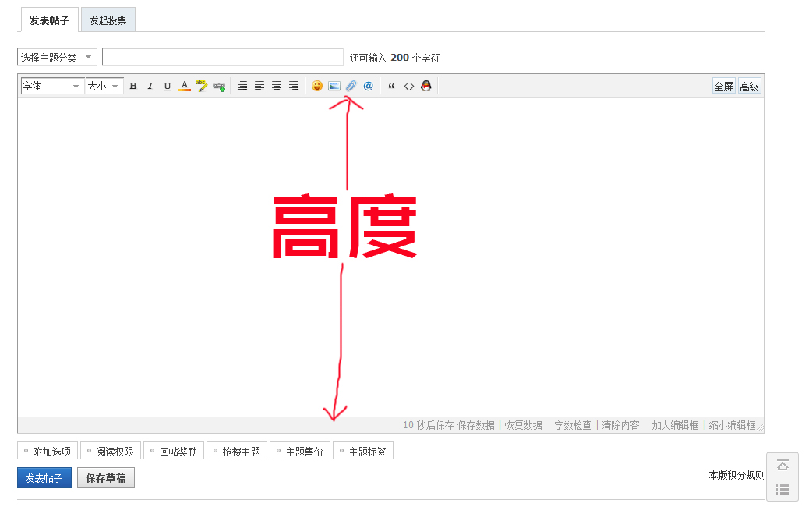The height and width of the screenshot is (507, 812).
Task: Click the blue 发表帖子 submit button
Action: pyautogui.click(x=44, y=477)
